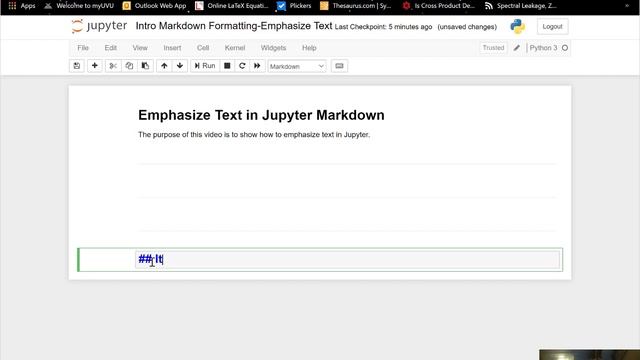Image resolution: width=640 pixels, height=360 pixels.
Task: Open Spectral Leakage bookmark
Action: [x=520, y=6]
